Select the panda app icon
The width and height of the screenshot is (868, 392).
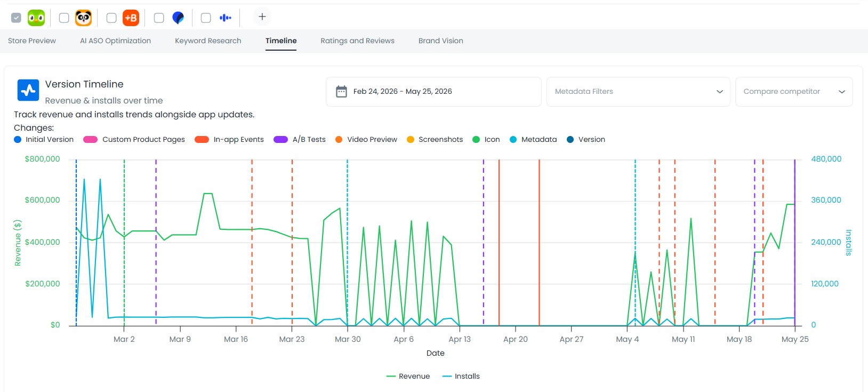83,18
